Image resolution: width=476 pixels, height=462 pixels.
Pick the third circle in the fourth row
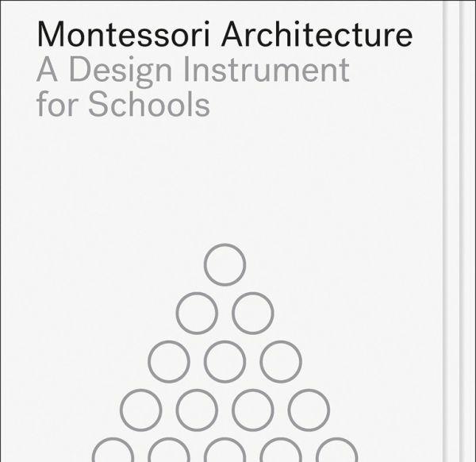point(253,410)
